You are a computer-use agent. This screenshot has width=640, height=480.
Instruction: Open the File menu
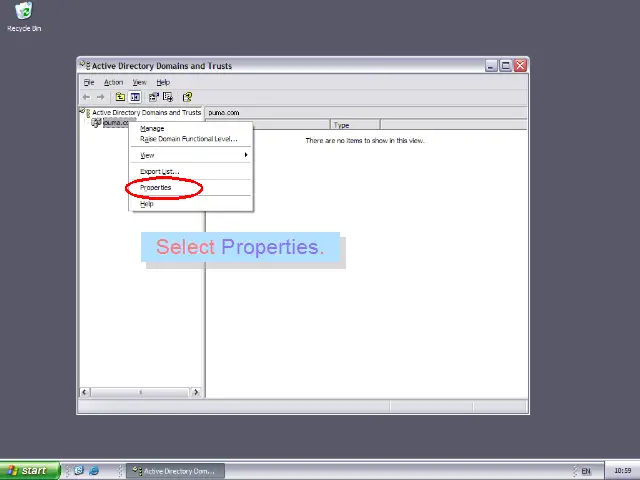coord(89,82)
